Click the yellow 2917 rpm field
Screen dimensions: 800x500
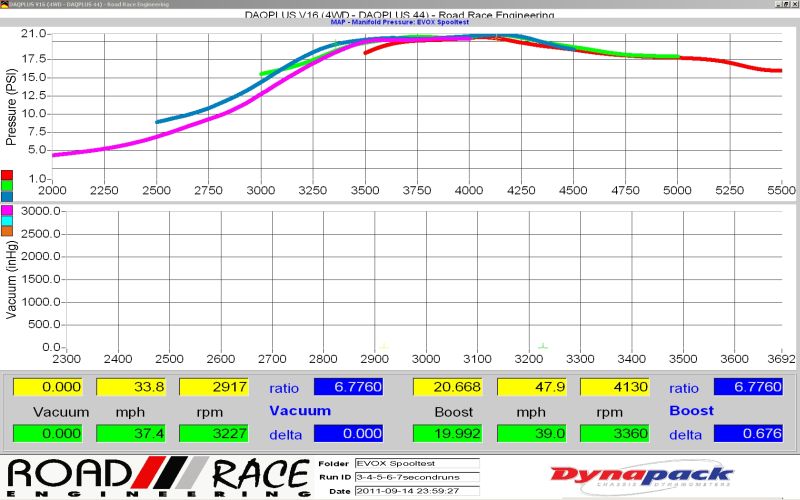pyautogui.click(x=213, y=387)
